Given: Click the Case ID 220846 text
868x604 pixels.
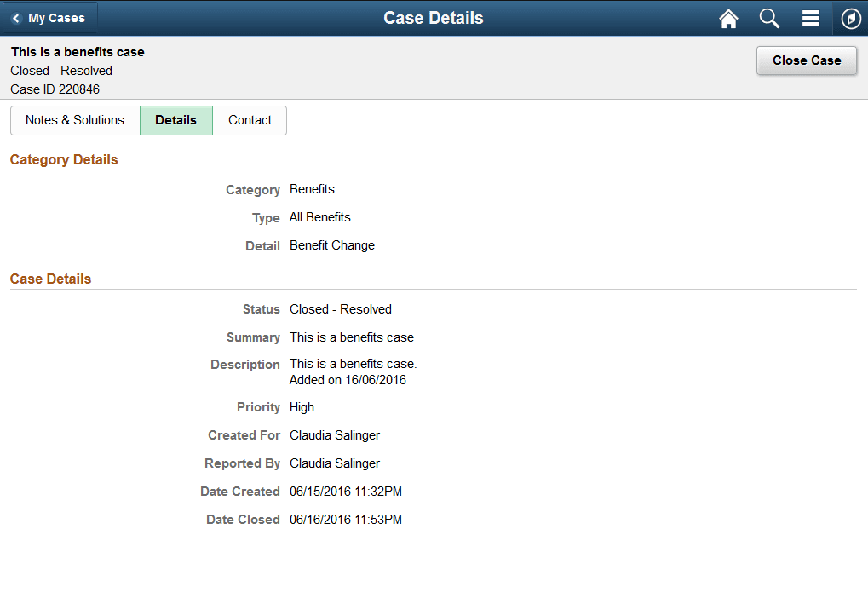Looking at the screenshot, I should pyautogui.click(x=55, y=89).
